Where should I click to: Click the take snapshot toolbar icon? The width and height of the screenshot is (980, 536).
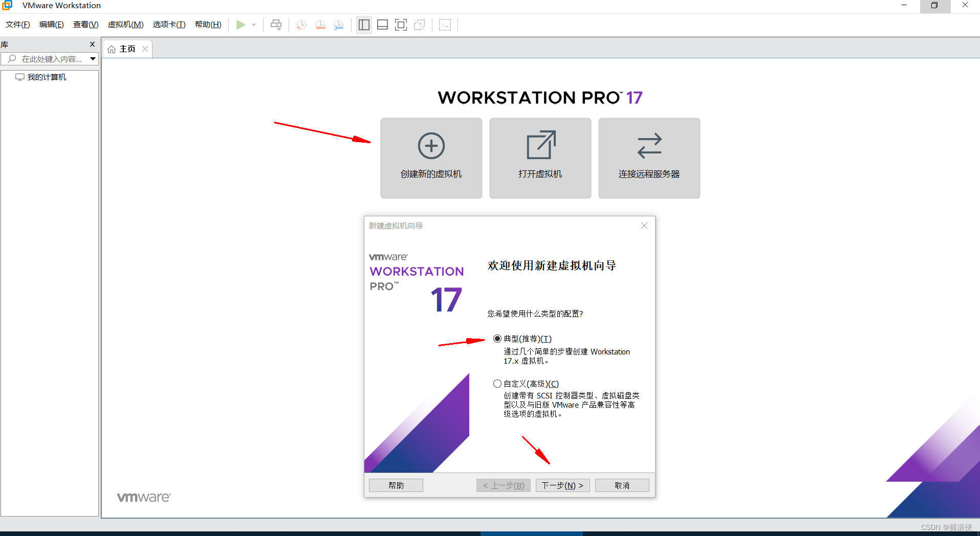coord(301,25)
